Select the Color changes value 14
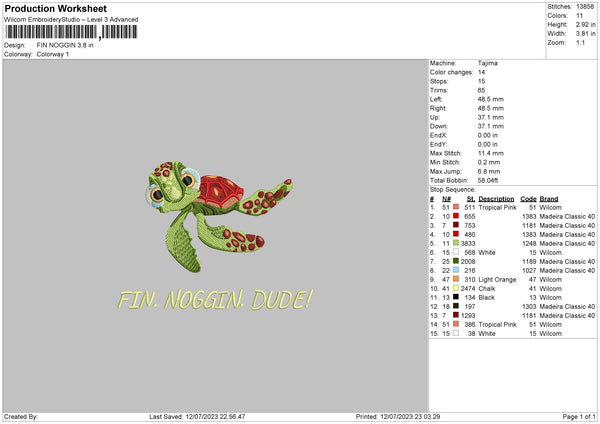 (x=481, y=72)
